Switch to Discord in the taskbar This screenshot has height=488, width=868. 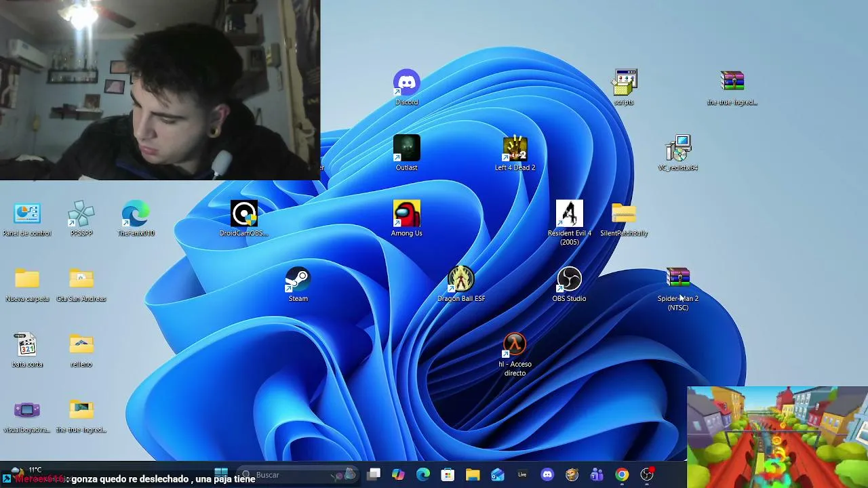[547, 475]
